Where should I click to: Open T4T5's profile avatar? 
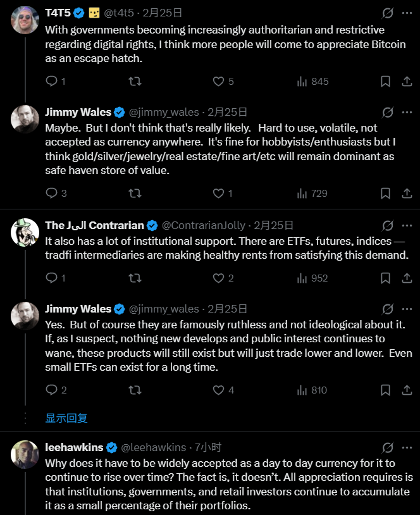pyautogui.click(x=25, y=20)
